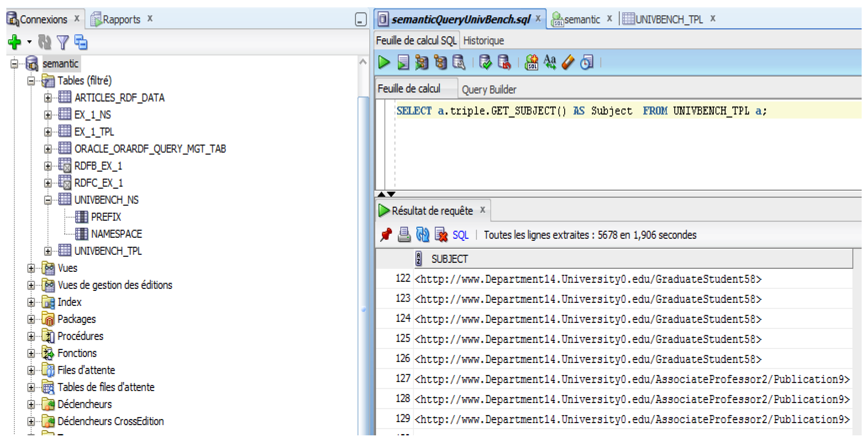Switch to the Historique tab

tap(483, 41)
